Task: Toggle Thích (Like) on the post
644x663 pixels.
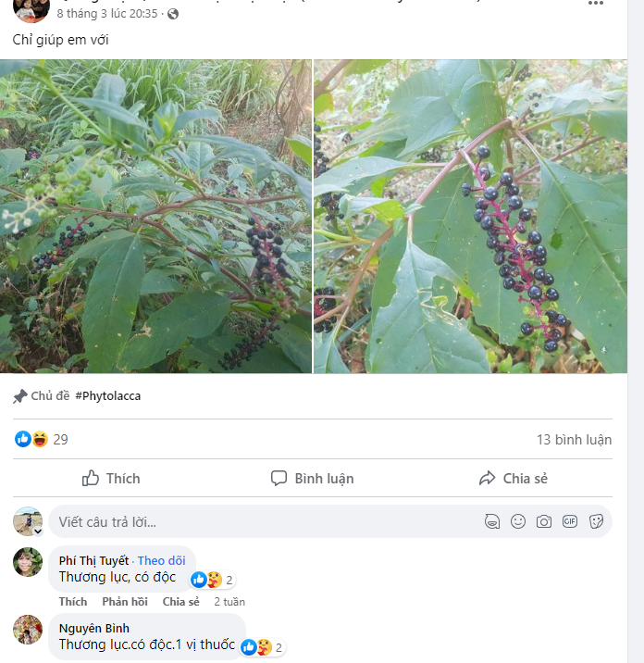Action: pyautogui.click(x=111, y=478)
